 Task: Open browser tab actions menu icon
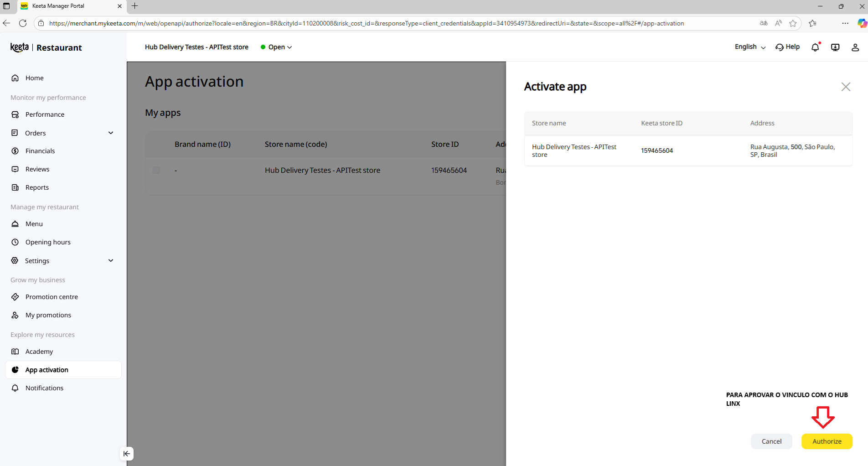(x=6, y=6)
